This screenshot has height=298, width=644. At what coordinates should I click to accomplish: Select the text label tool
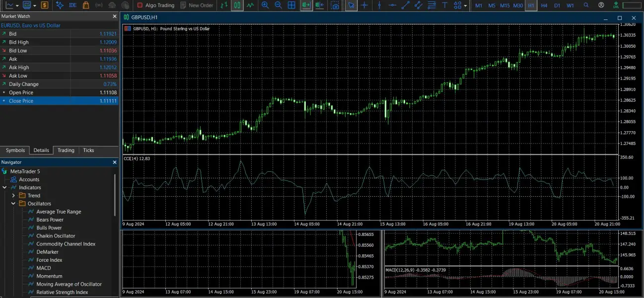coord(444,5)
